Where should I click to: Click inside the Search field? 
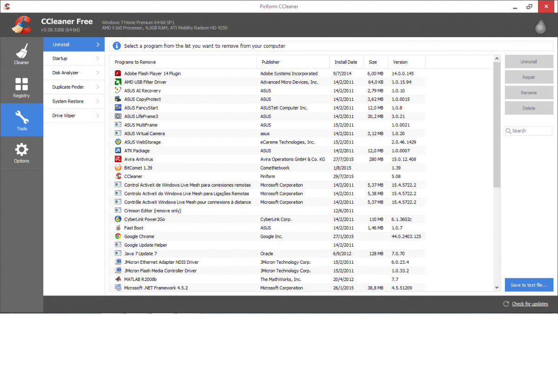529,131
